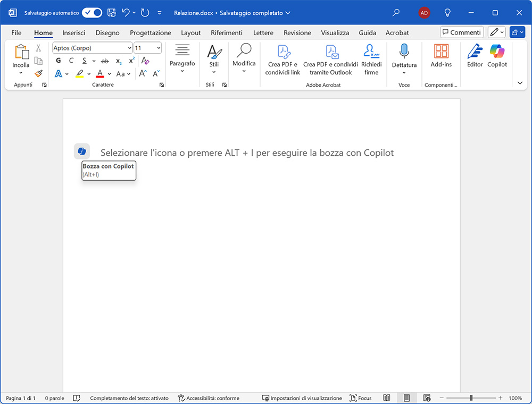Click the clear formatting icon
Image resolution: width=532 pixels, height=404 pixels.
point(145,61)
